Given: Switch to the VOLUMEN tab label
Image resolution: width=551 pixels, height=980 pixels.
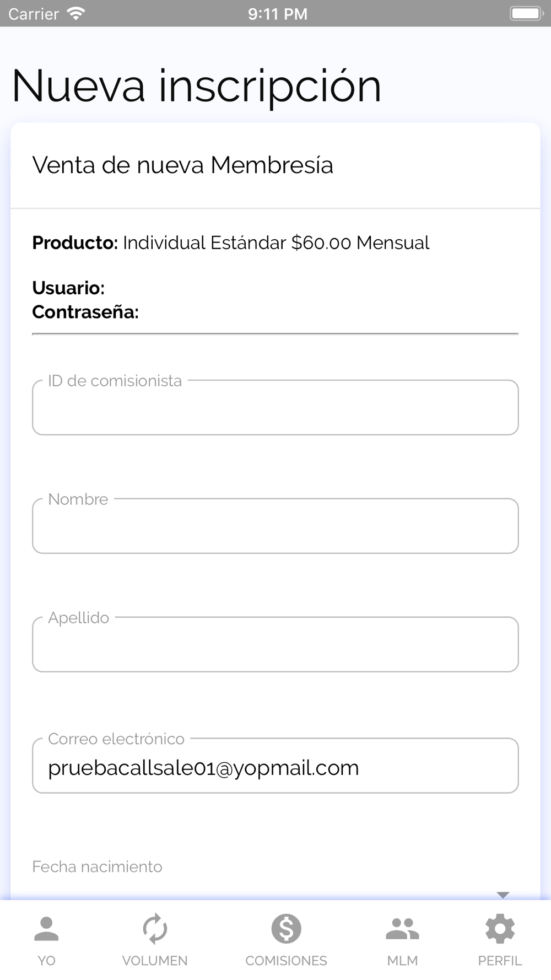Looking at the screenshot, I should 155,961.
